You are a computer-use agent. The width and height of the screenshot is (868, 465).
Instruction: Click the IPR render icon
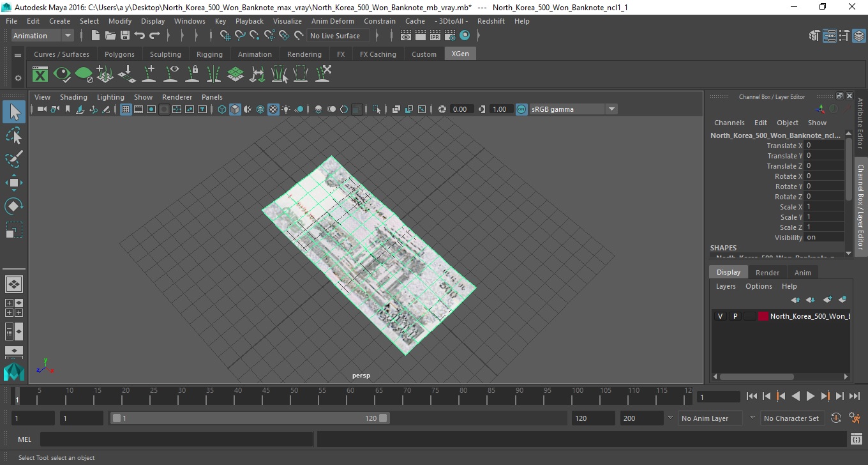pos(435,36)
